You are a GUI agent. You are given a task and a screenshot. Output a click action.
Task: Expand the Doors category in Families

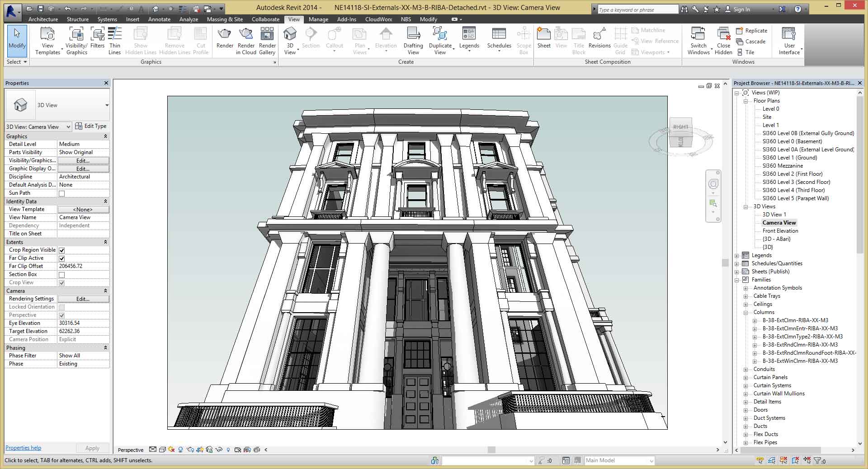[x=746, y=410]
